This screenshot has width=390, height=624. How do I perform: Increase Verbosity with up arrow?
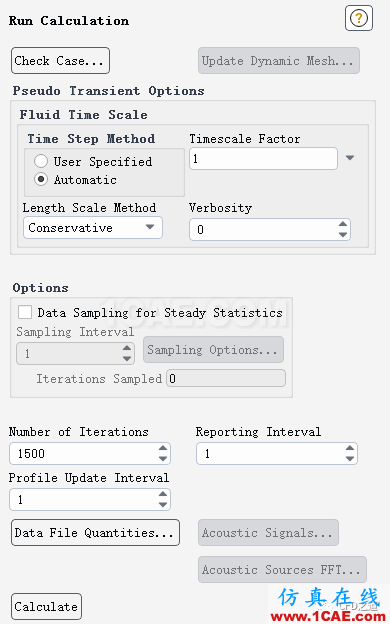click(x=343, y=224)
